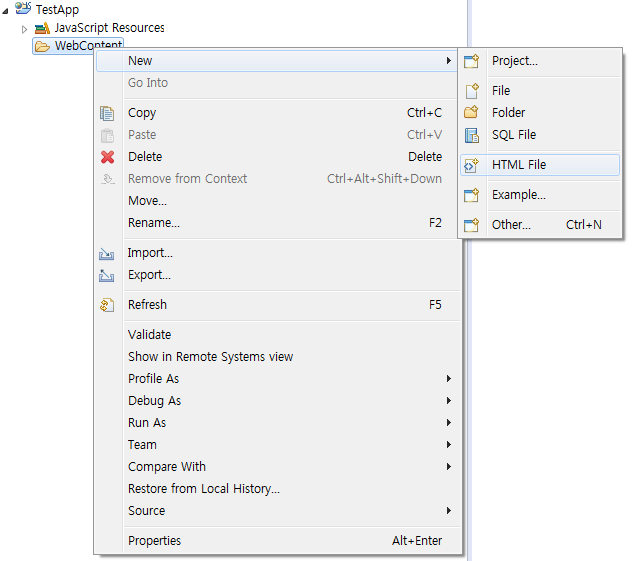Open the Run As submenu arrow
The height and width of the screenshot is (561, 633).
449,423
